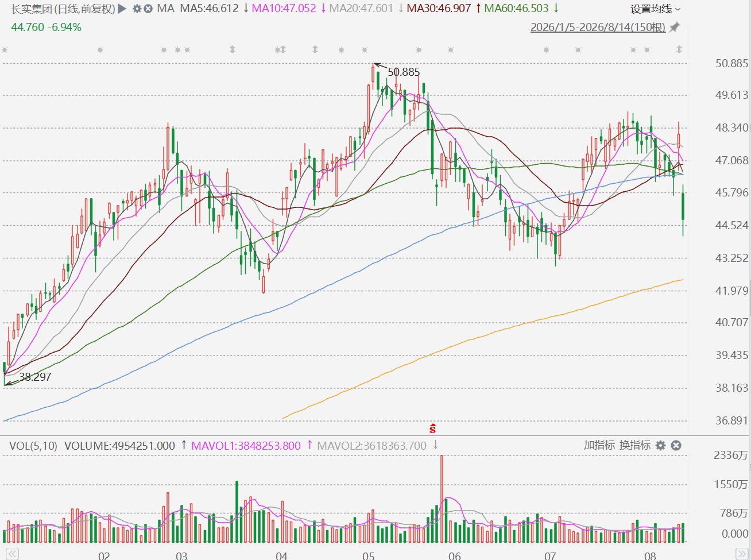
Task: Click the 786万 volume axis label
Action: 734,513
